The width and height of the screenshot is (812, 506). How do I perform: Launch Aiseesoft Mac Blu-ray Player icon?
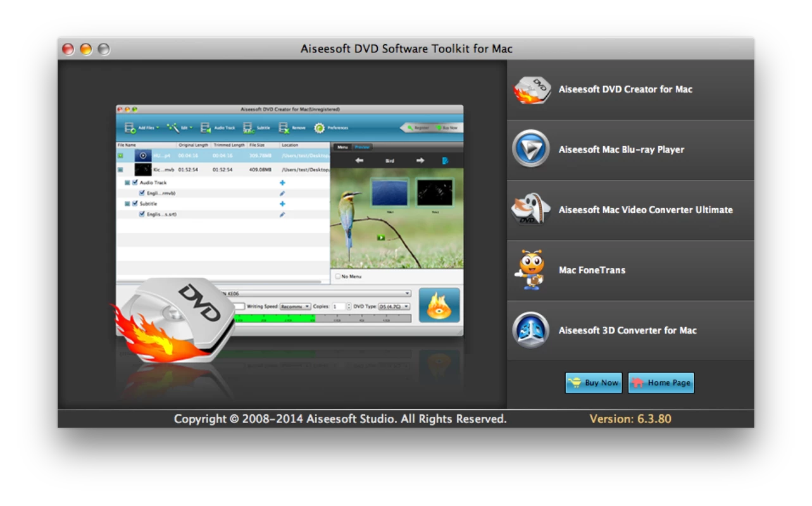(531, 149)
